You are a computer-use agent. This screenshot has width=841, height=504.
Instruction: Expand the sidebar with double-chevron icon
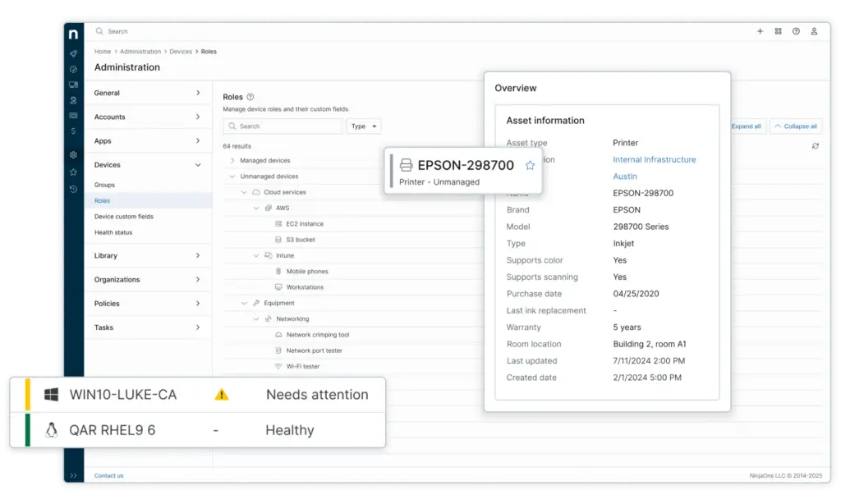73,475
